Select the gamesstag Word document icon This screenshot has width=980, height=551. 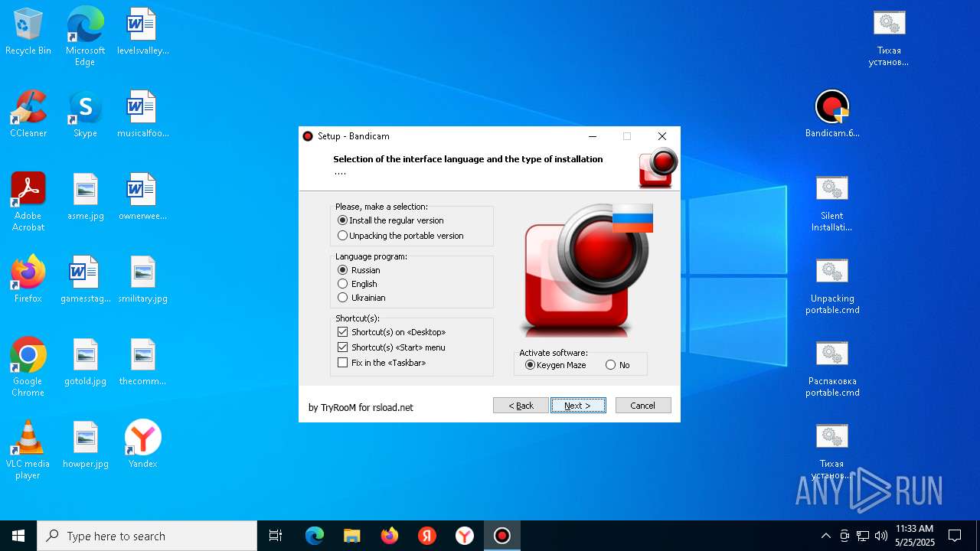(x=85, y=279)
